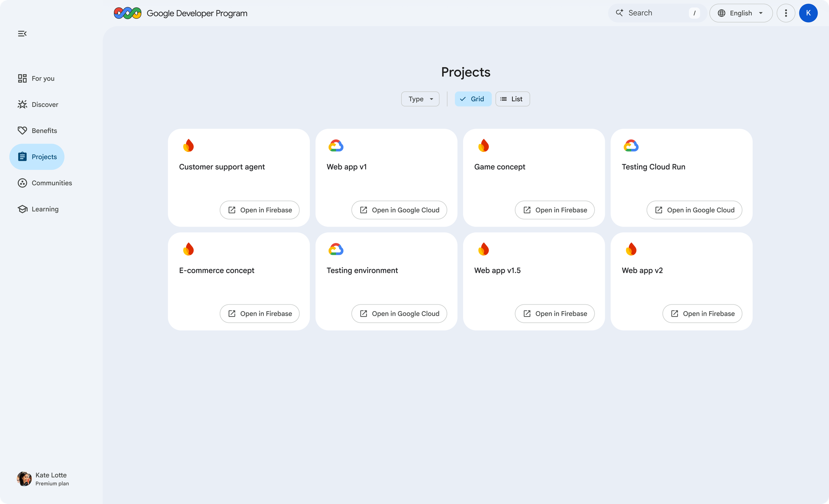Open Web app v2 in Firebase
Screen dimensions: 829x504
coord(702,313)
